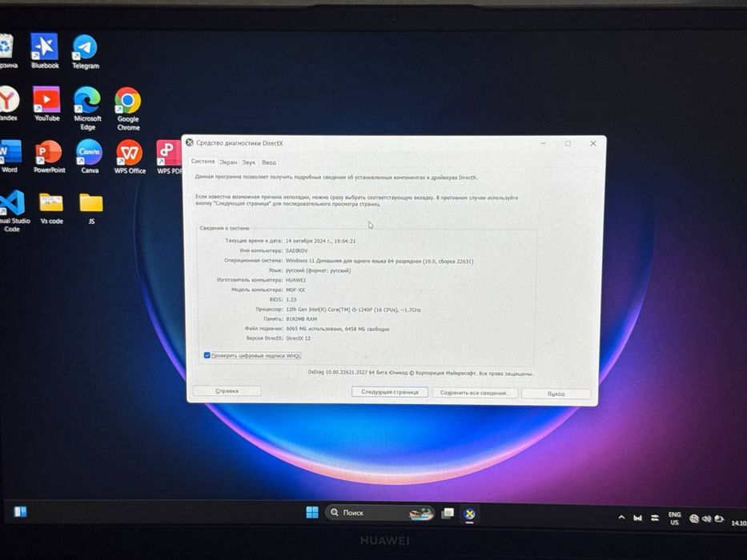
Task: Click the DirectX 12 version value
Action: pyautogui.click(x=298, y=338)
